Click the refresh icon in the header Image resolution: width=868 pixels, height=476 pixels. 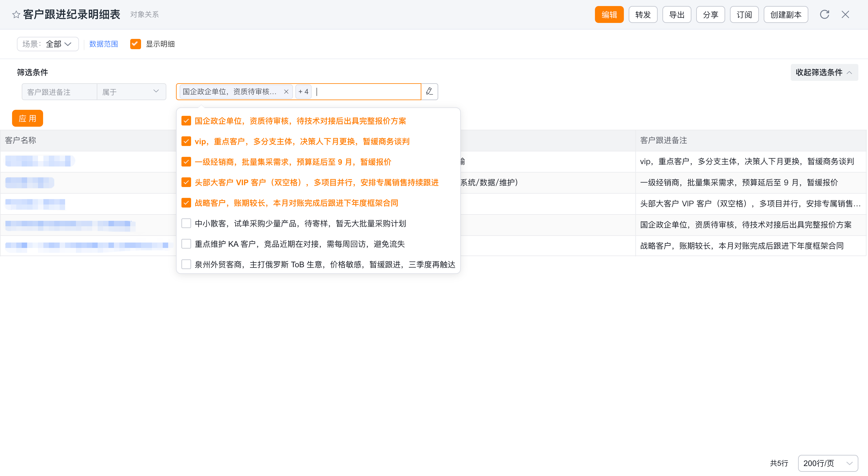pos(824,14)
